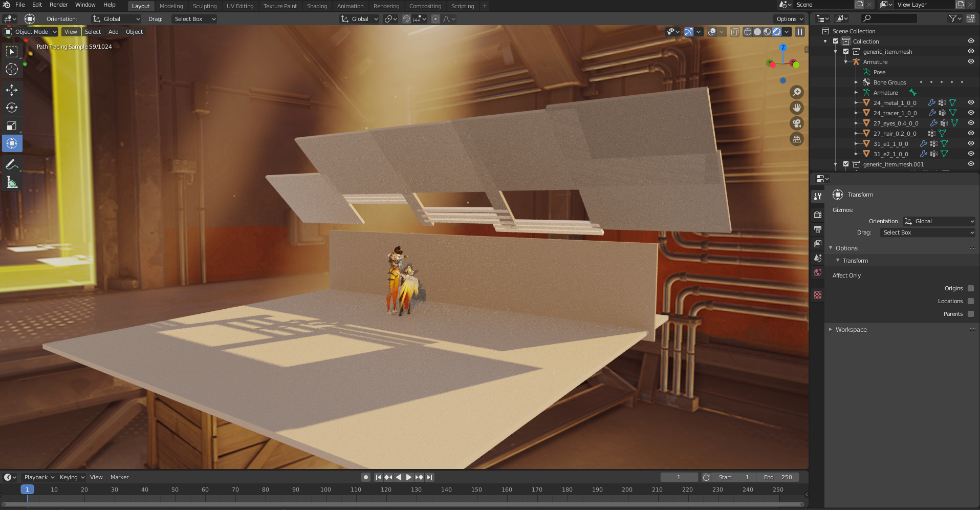Image resolution: width=980 pixels, height=510 pixels.
Task: Activate the Annotate tool
Action: tap(12, 164)
